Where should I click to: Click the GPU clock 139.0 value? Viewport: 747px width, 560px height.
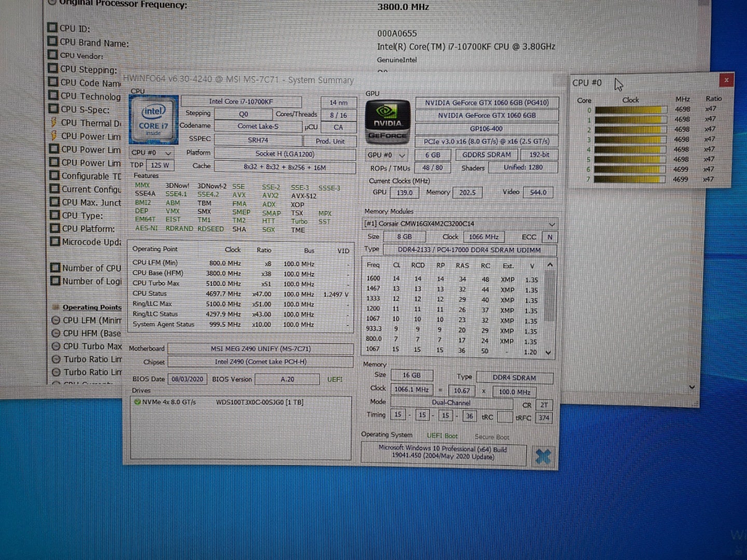(405, 192)
